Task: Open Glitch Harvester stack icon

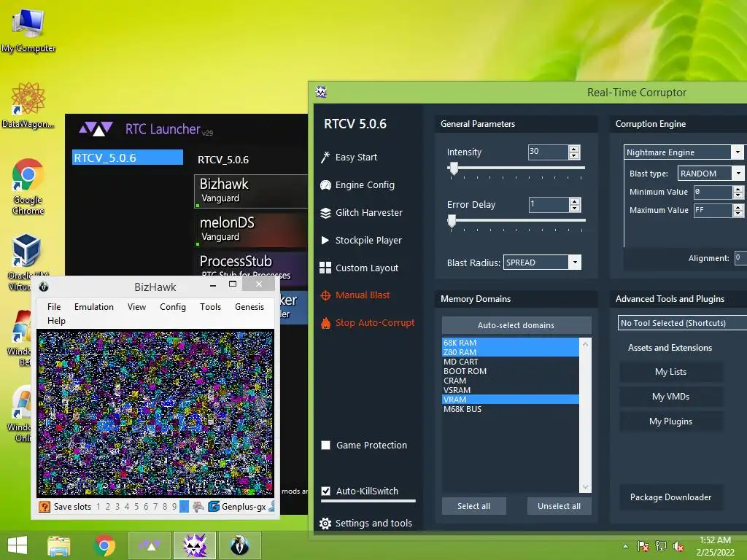Action: tap(325, 213)
